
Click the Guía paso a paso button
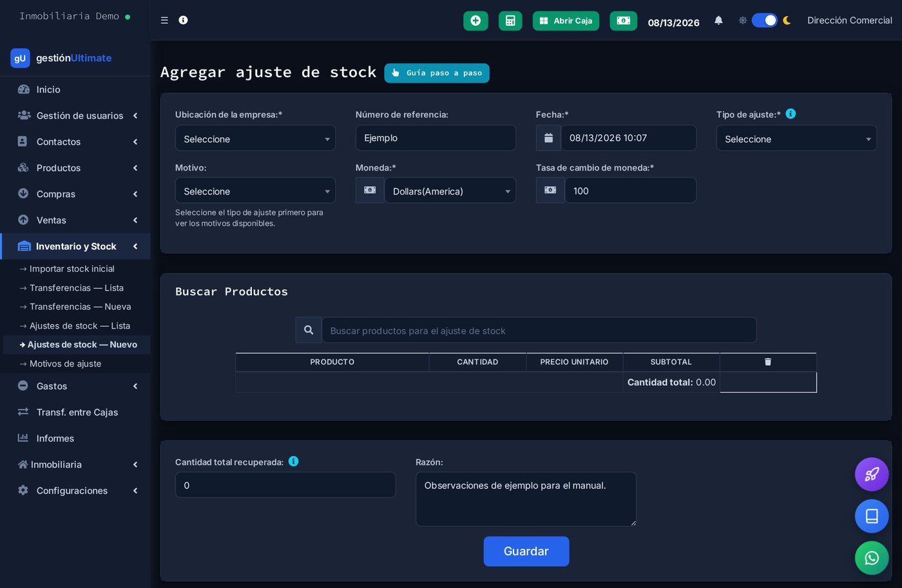point(437,73)
